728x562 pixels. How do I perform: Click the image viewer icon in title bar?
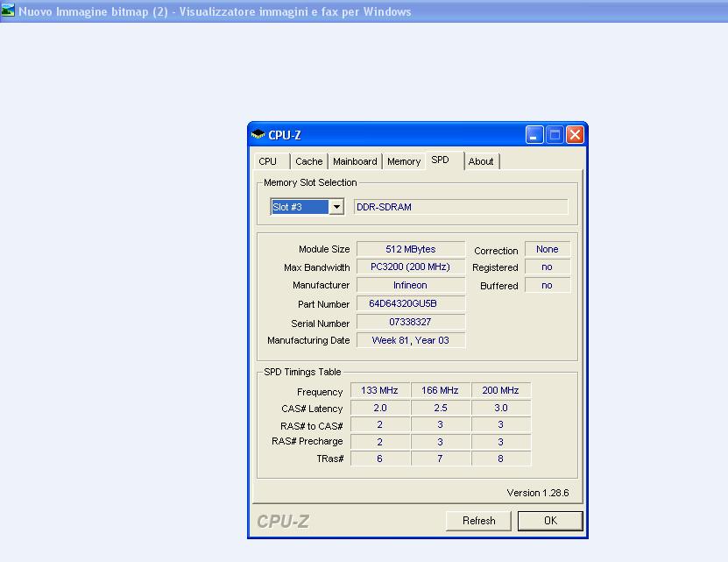[x=7, y=11]
